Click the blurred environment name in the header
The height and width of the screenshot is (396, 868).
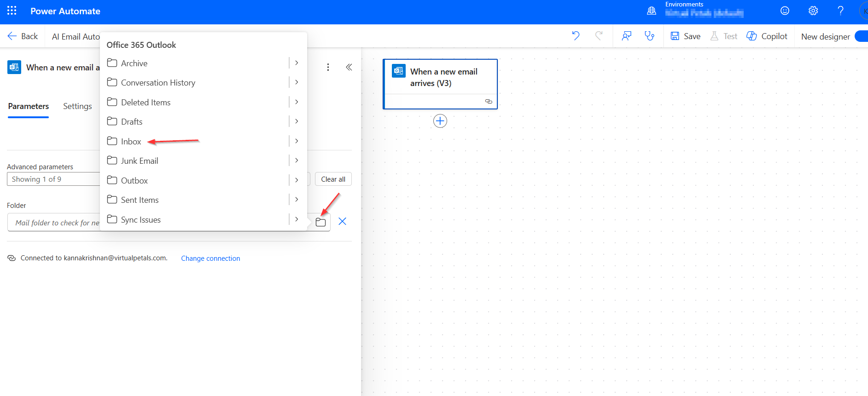704,13
